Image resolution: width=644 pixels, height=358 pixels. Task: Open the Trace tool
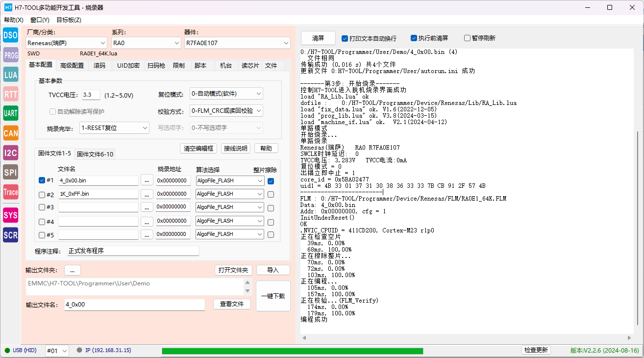pos(10,192)
